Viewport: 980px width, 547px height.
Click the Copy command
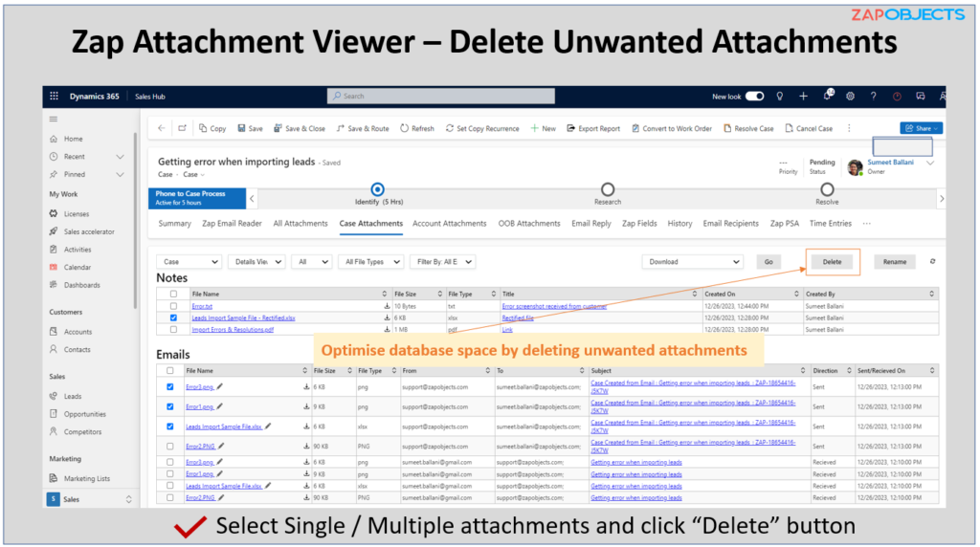pos(212,129)
